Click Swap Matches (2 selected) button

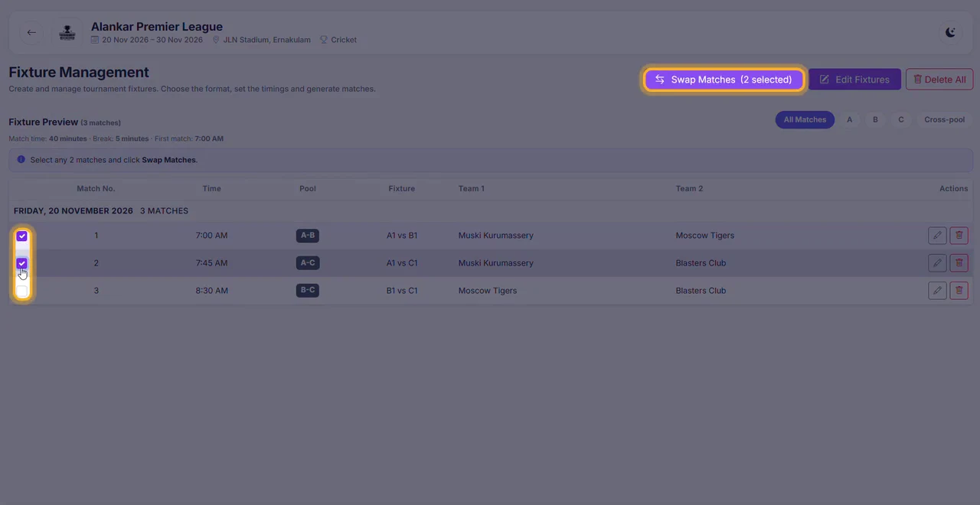(x=724, y=80)
